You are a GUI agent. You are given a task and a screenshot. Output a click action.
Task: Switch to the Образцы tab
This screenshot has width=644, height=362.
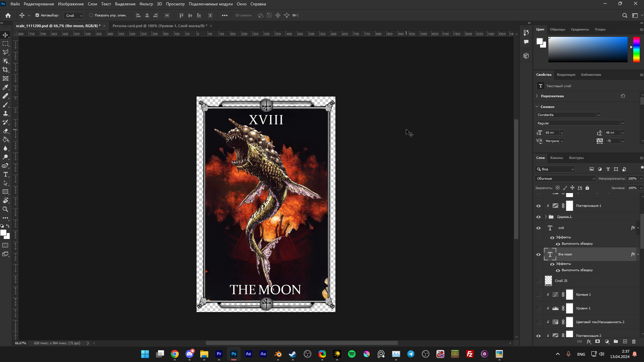point(557,29)
